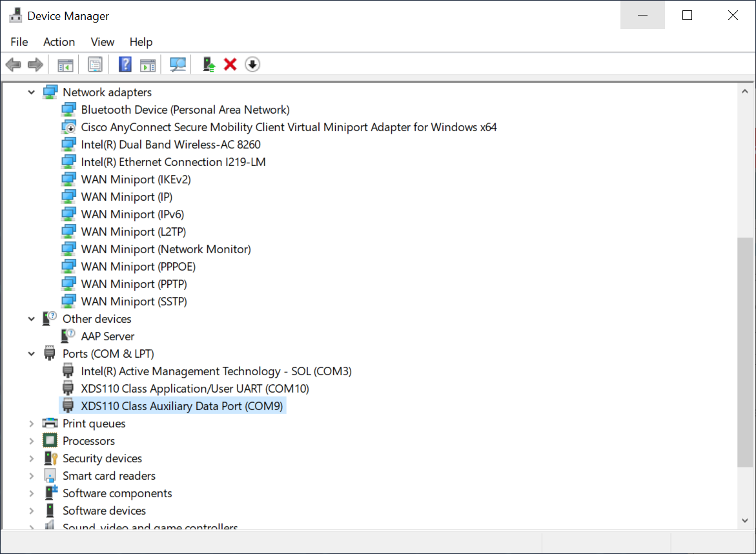Click the Cisco AnyConnect adapter icon

[68, 127]
